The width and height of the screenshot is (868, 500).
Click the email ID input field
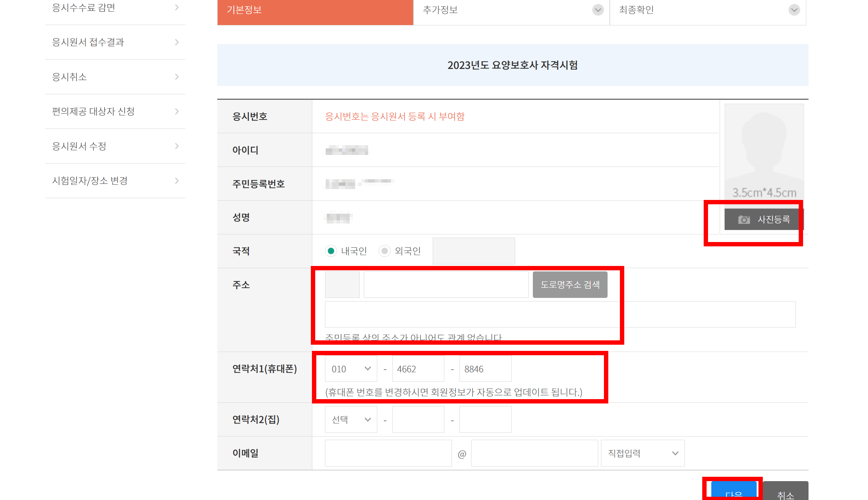coord(388,453)
